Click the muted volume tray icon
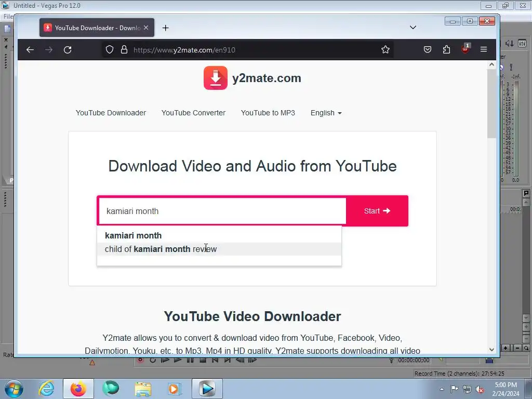532x399 pixels. [480, 389]
